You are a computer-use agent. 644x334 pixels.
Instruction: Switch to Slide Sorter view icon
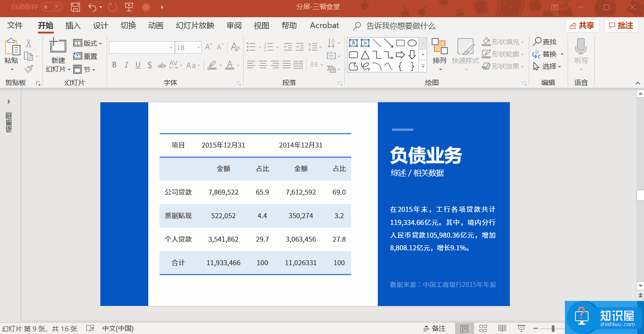[x=483, y=328]
